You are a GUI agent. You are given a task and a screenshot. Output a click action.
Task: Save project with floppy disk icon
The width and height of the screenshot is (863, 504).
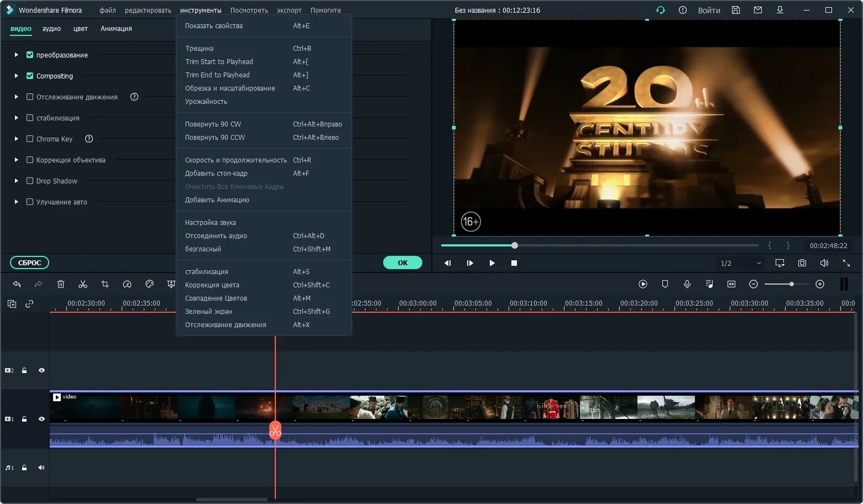click(x=736, y=10)
